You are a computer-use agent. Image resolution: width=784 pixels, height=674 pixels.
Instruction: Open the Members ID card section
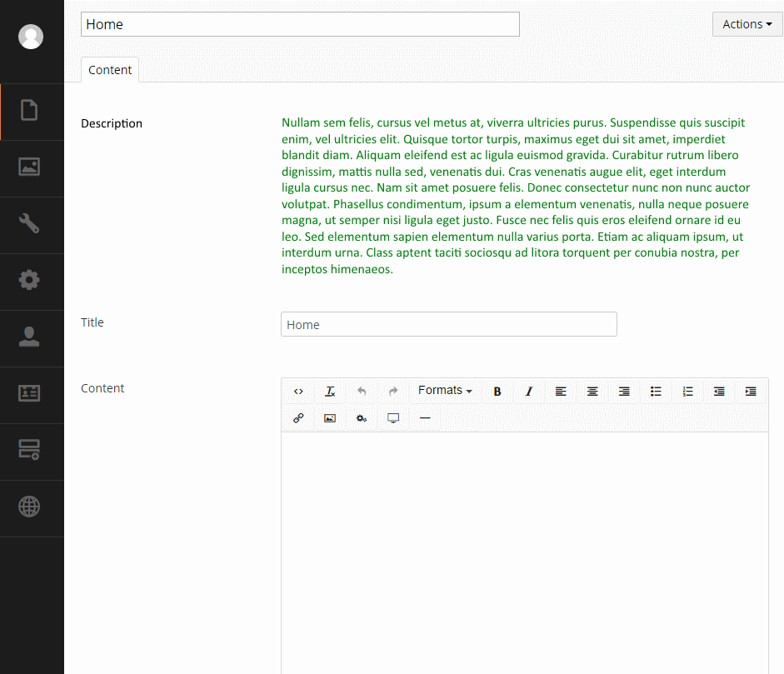(29, 393)
